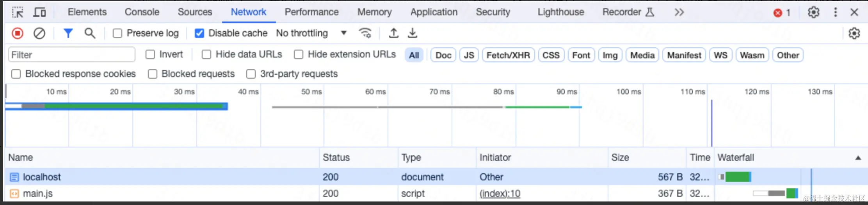Image resolution: width=868 pixels, height=205 pixels.
Task: Open the (index):10 initiator link
Action: coord(500,193)
